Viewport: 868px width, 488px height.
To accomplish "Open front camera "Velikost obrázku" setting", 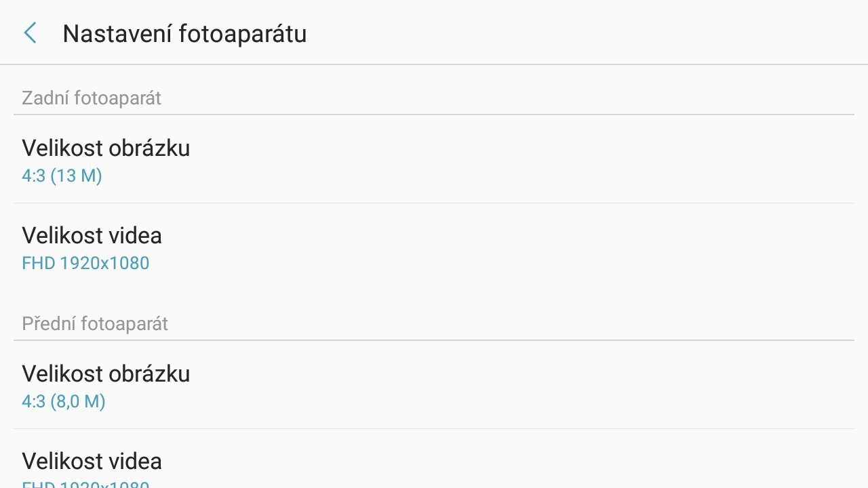I will tap(106, 373).
